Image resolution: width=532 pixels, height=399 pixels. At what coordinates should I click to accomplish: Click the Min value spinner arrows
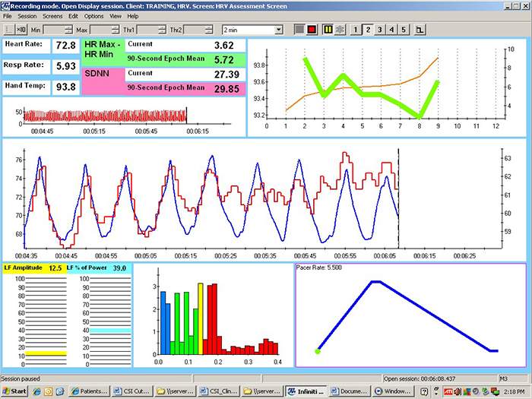tap(68, 29)
